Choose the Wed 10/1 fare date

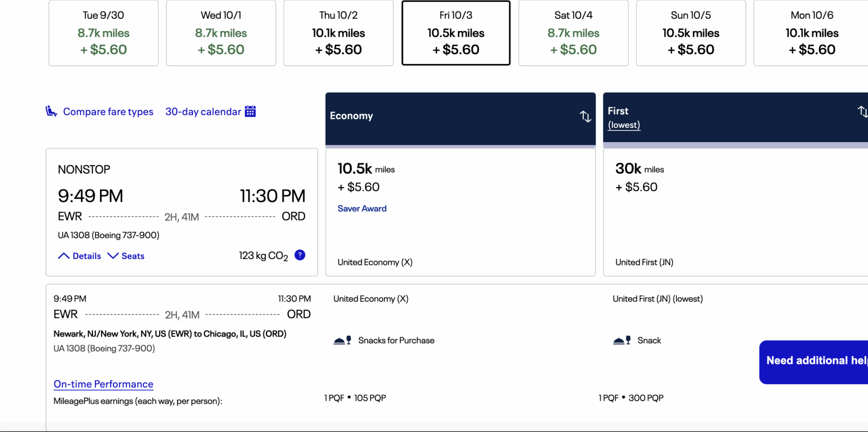(x=221, y=33)
